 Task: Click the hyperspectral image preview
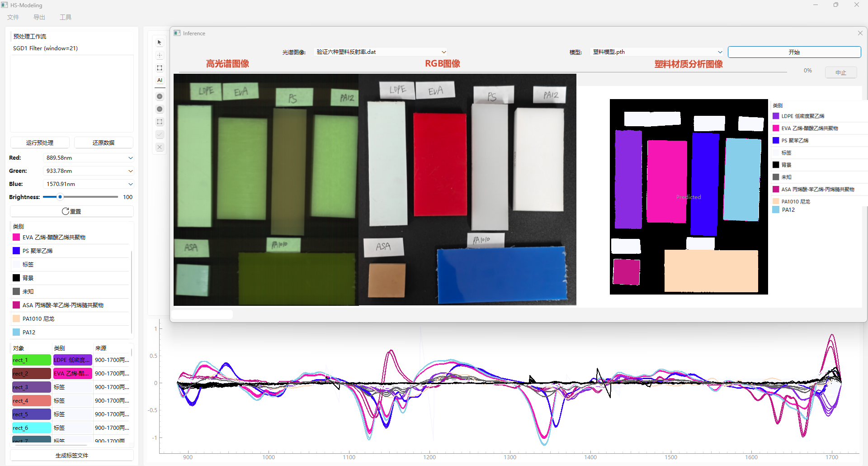(x=266, y=190)
